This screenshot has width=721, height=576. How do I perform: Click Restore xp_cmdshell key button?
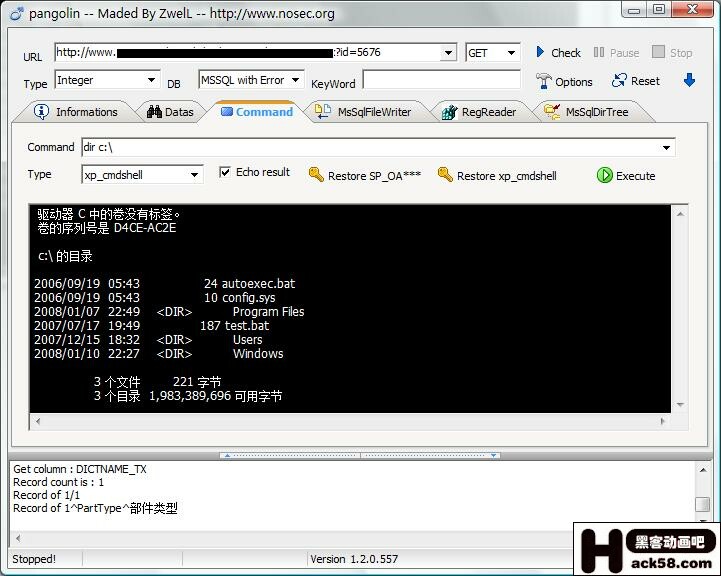(x=496, y=176)
